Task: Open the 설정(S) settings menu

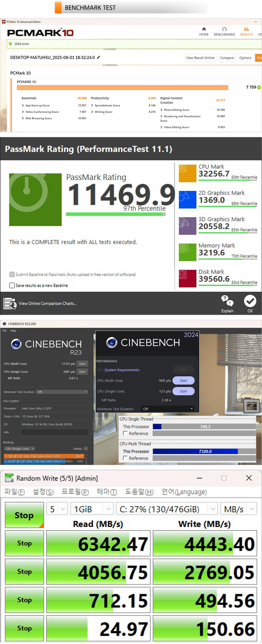Action: pyautogui.click(x=43, y=492)
